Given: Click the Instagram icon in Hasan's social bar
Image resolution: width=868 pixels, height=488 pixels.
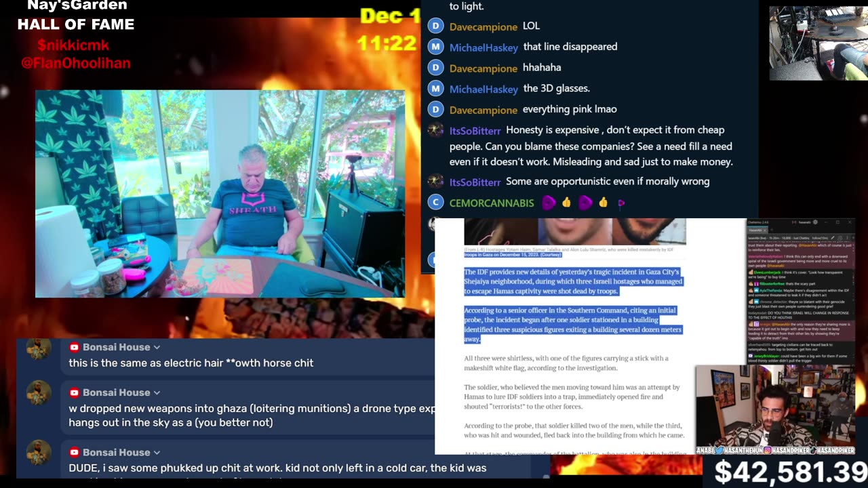Looking at the screenshot, I should [768, 450].
